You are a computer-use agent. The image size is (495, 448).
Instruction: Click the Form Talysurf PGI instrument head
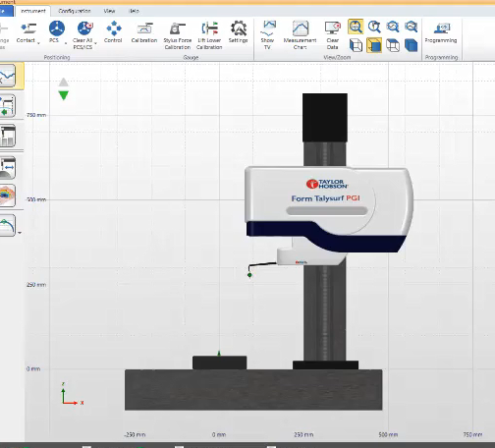click(x=329, y=209)
